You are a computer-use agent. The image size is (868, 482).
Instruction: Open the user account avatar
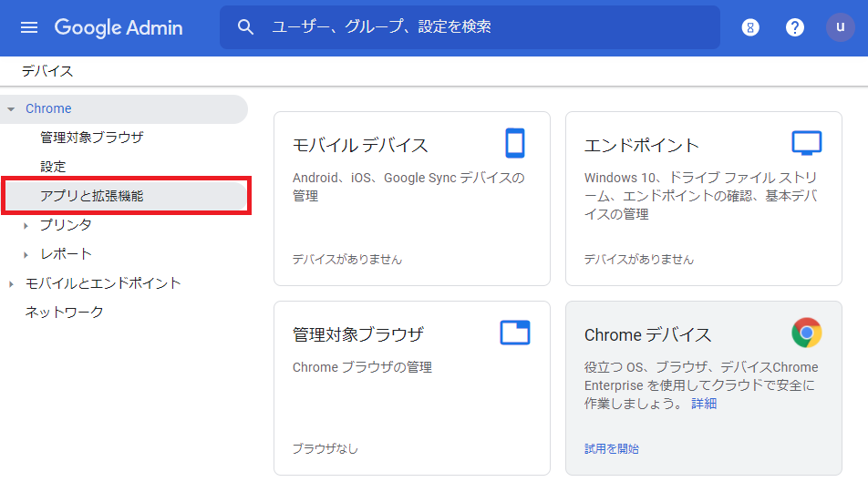click(x=840, y=27)
